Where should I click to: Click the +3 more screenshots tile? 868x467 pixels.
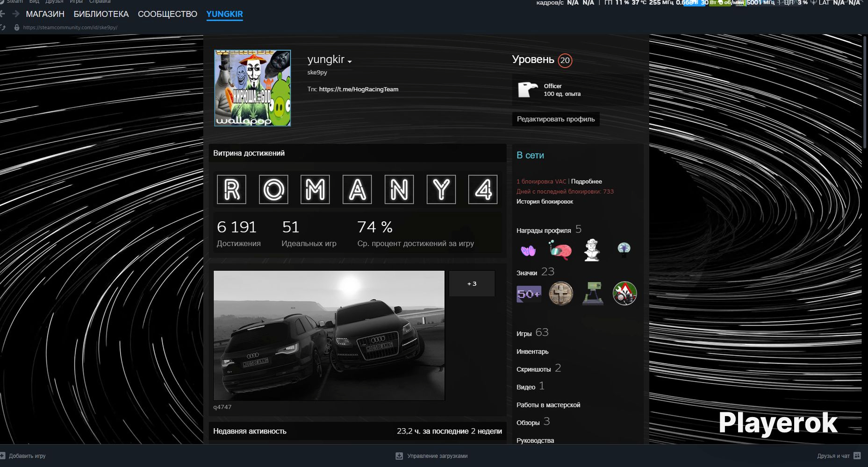pos(472,283)
